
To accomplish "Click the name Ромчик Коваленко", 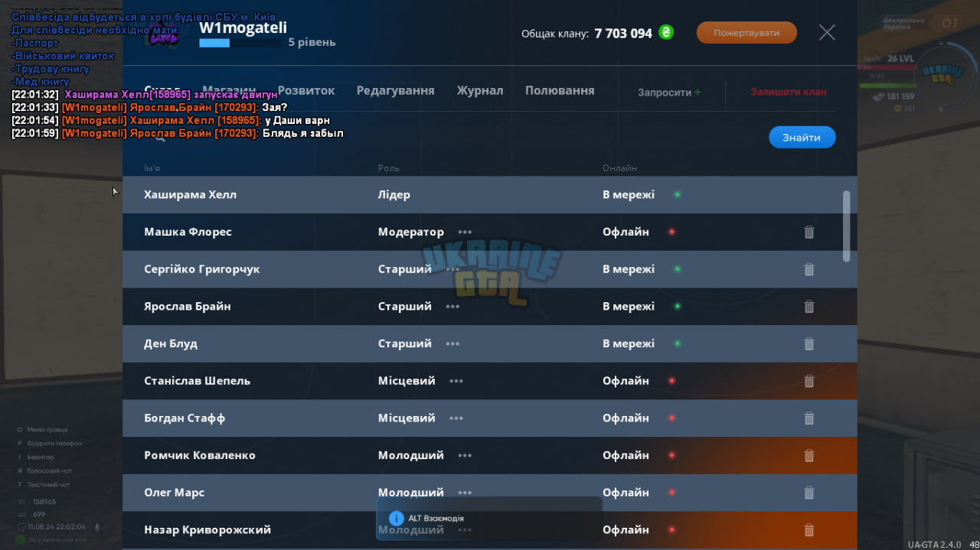I will 200,456.
